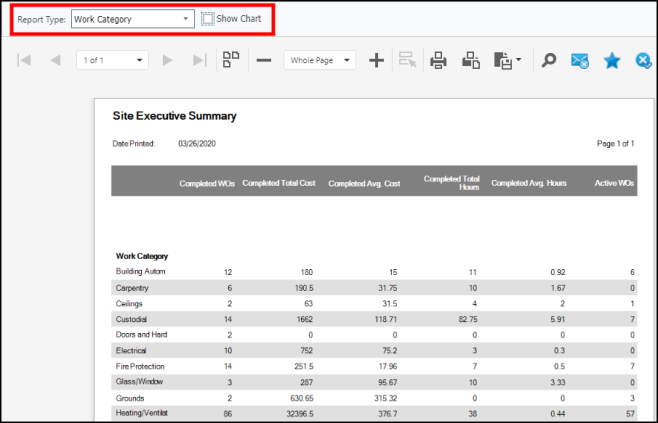Click the 'Completed Avg. Hours' column header

[x=529, y=183]
